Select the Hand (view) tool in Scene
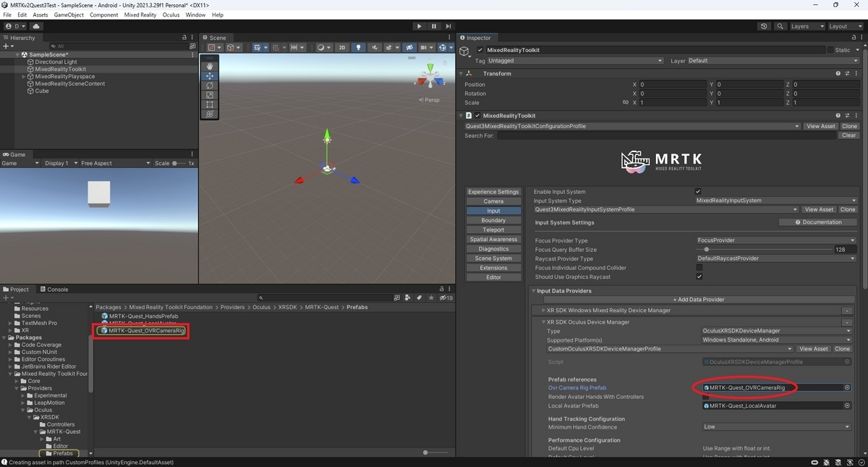The image size is (868, 467). tap(210, 67)
